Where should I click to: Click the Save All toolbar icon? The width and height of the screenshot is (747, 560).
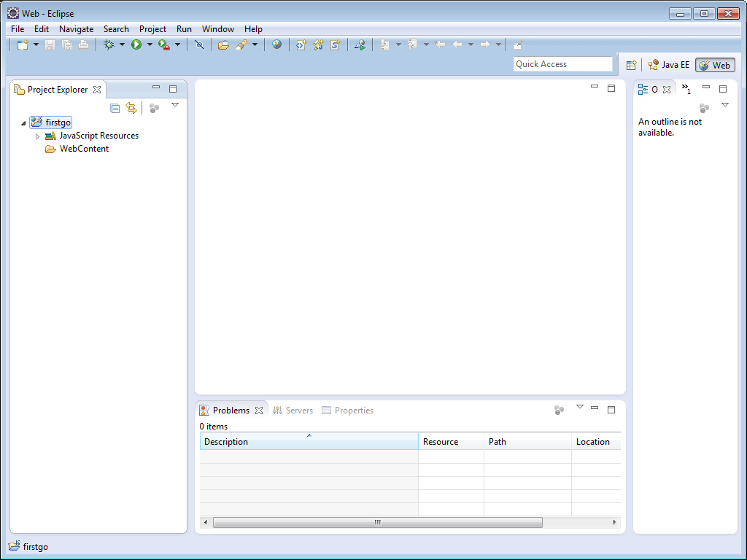coord(66,44)
